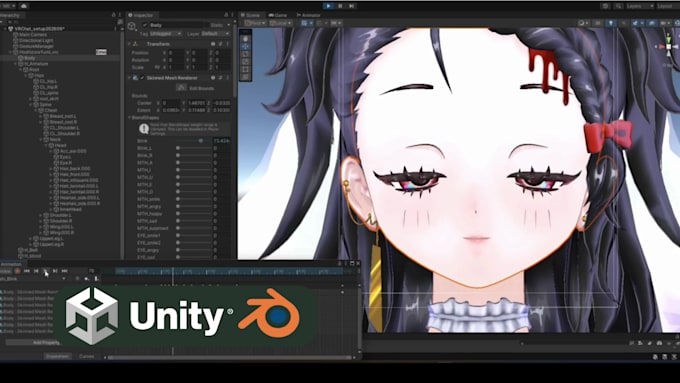Image resolution: width=680 pixels, height=383 pixels.
Task: Select the Scale tool in the Scene overlay
Action: click(x=245, y=62)
